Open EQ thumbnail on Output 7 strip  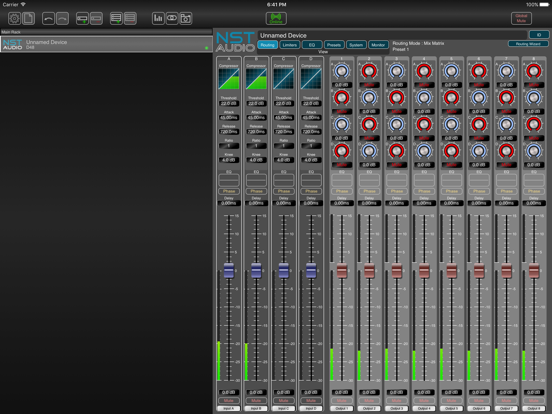(506, 180)
